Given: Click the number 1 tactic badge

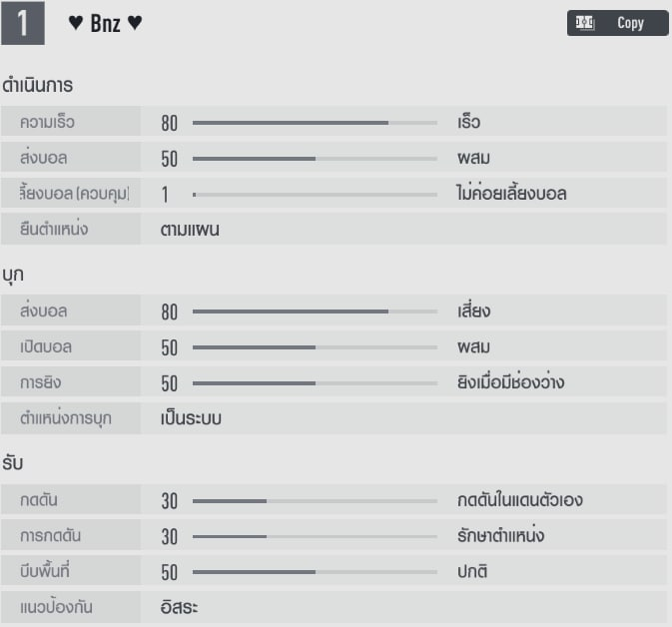Looking at the screenshot, I should (23, 24).
